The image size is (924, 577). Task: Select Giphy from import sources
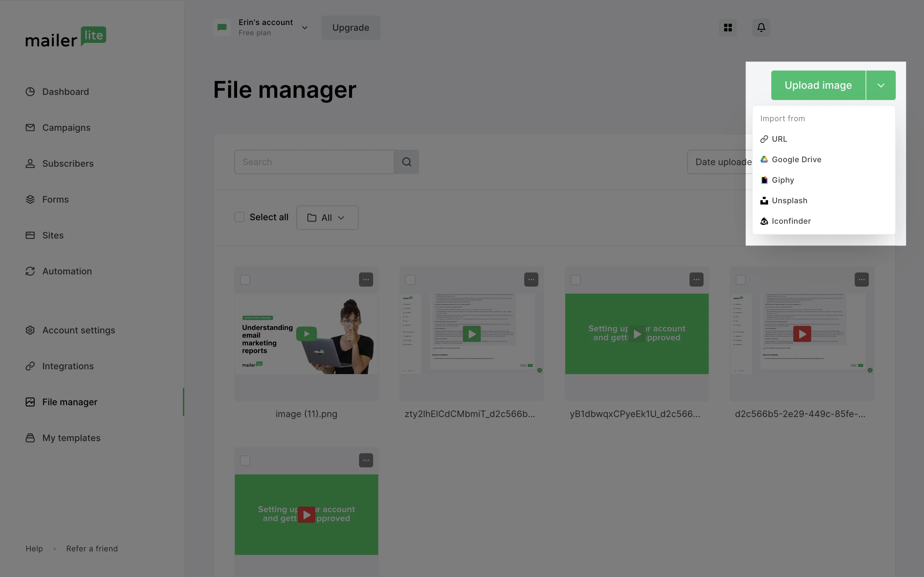click(783, 180)
